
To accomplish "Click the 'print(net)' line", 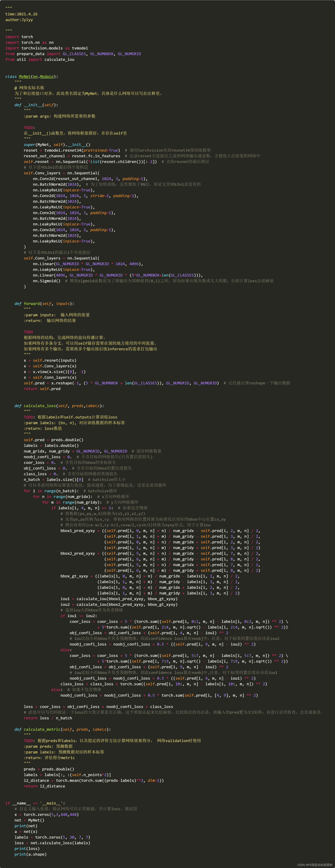I will coord(26,826).
